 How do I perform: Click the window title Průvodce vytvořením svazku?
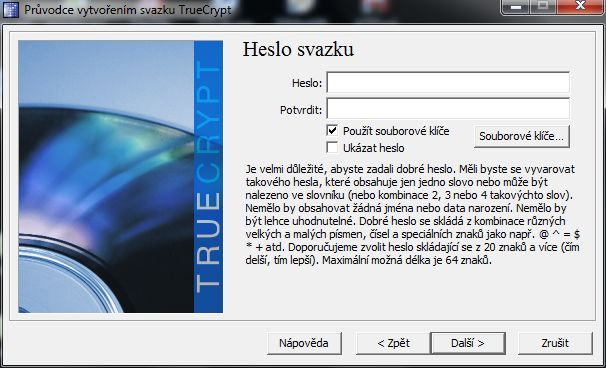pos(100,10)
